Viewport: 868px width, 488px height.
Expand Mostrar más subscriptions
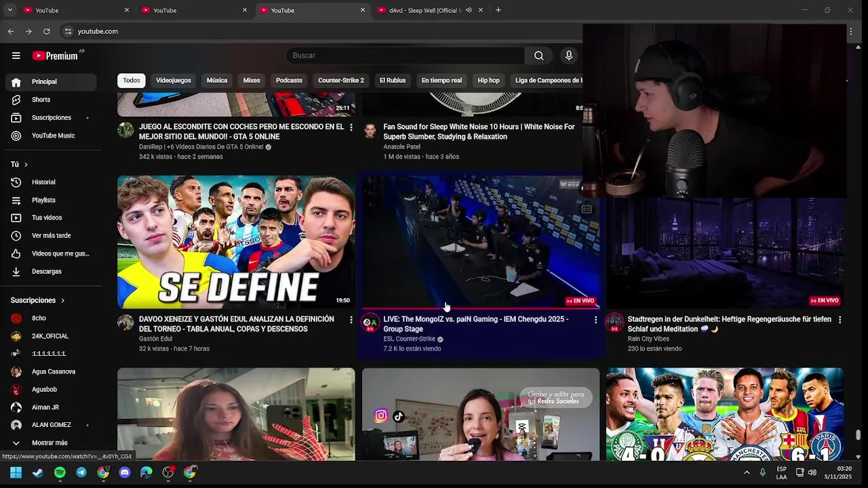pyautogui.click(x=51, y=443)
